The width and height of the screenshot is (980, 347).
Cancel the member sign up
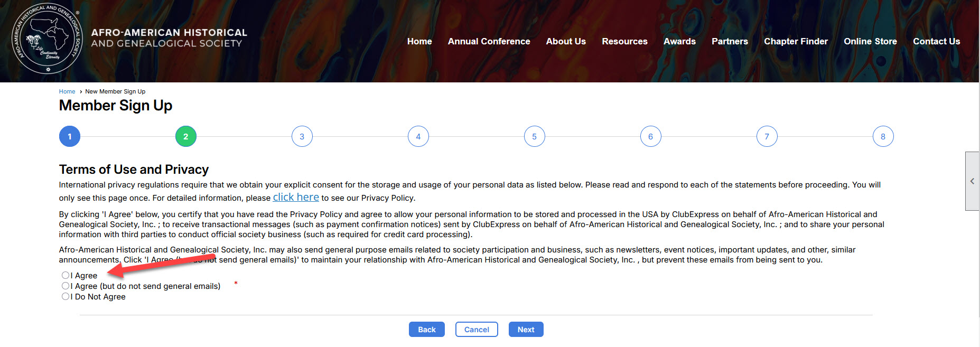(477, 329)
